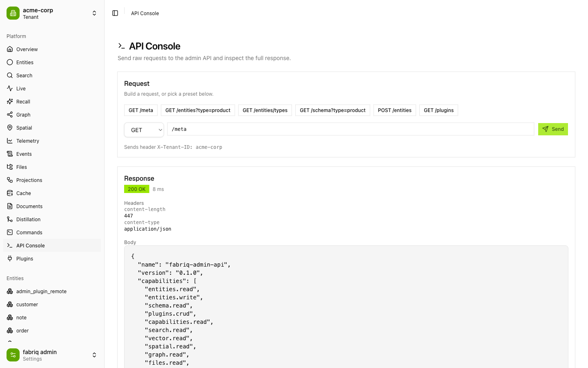588x368 pixels.
Task: Click the Commands terminal icon
Action: point(10,232)
